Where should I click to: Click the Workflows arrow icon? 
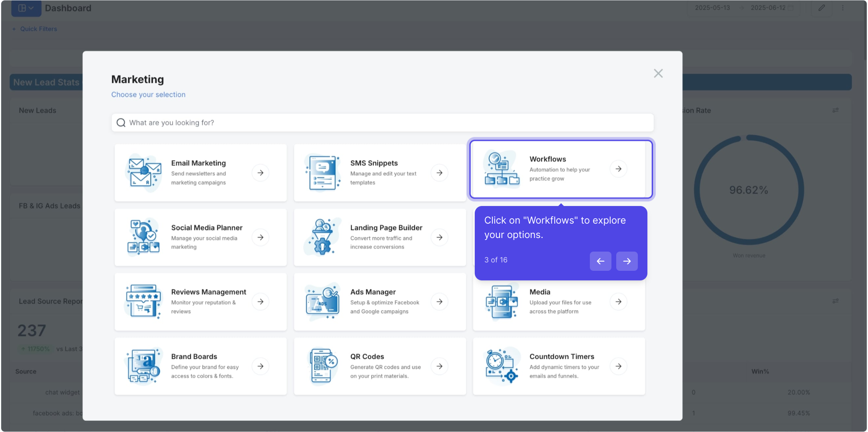(618, 169)
